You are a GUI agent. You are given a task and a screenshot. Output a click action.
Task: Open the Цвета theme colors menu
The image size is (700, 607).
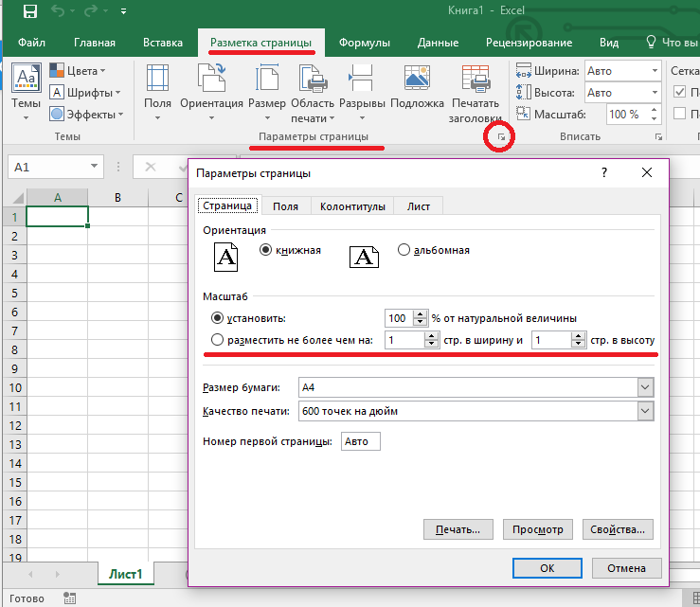coord(78,70)
